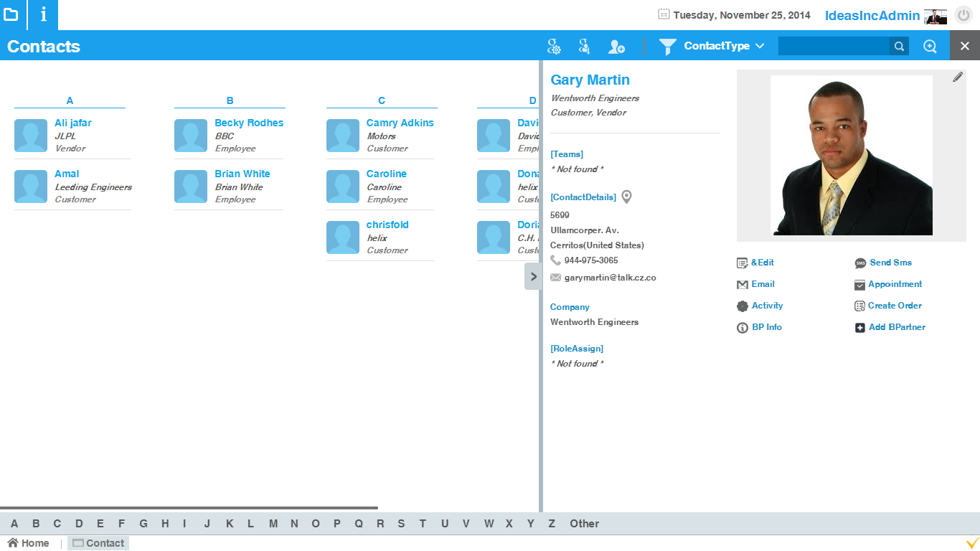Expand the Teams section

coord(567,154)
